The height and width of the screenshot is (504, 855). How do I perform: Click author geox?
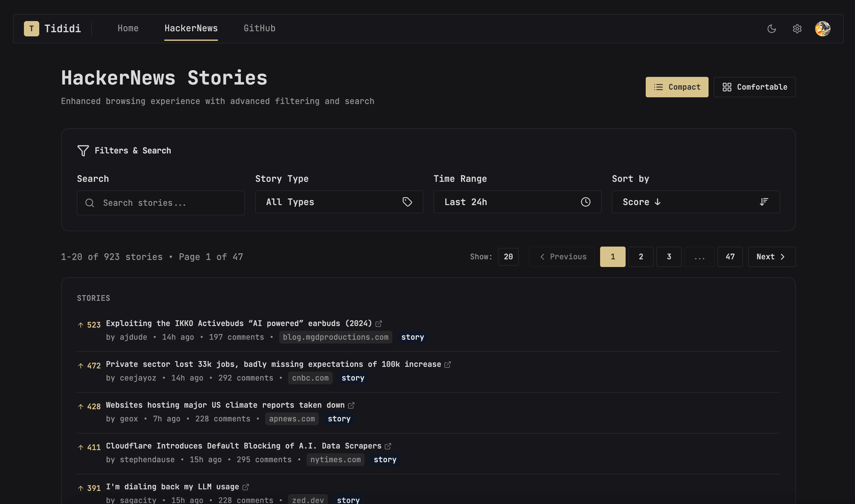pos(129,419)
